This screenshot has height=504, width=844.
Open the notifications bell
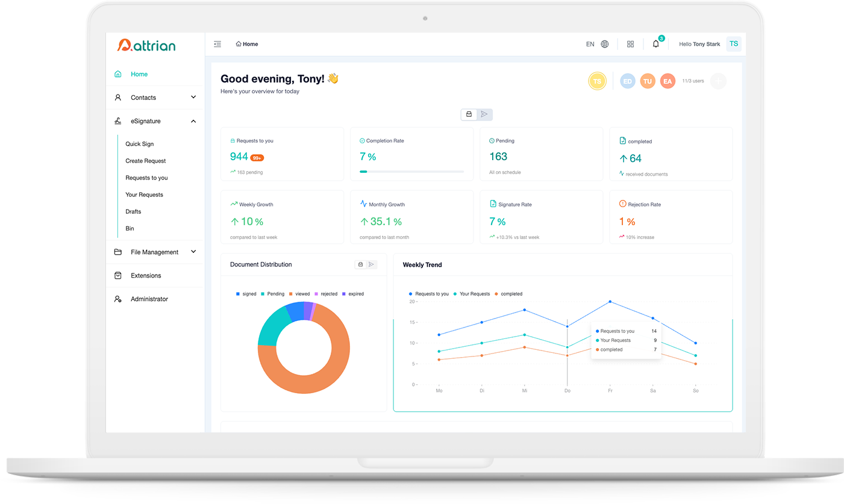[656, 44]
